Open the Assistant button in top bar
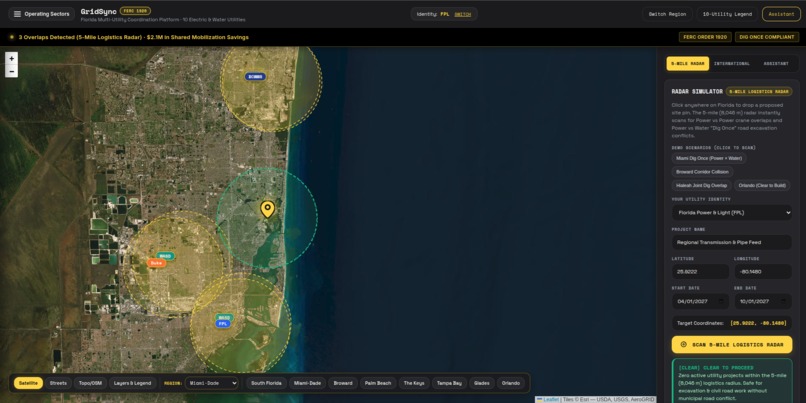This screenshot has width=806, height=403. 781,14
